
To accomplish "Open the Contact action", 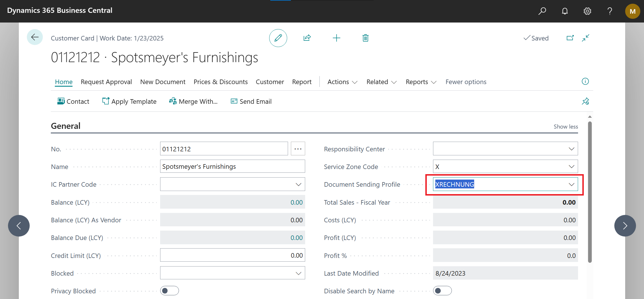I will (73, 101).
